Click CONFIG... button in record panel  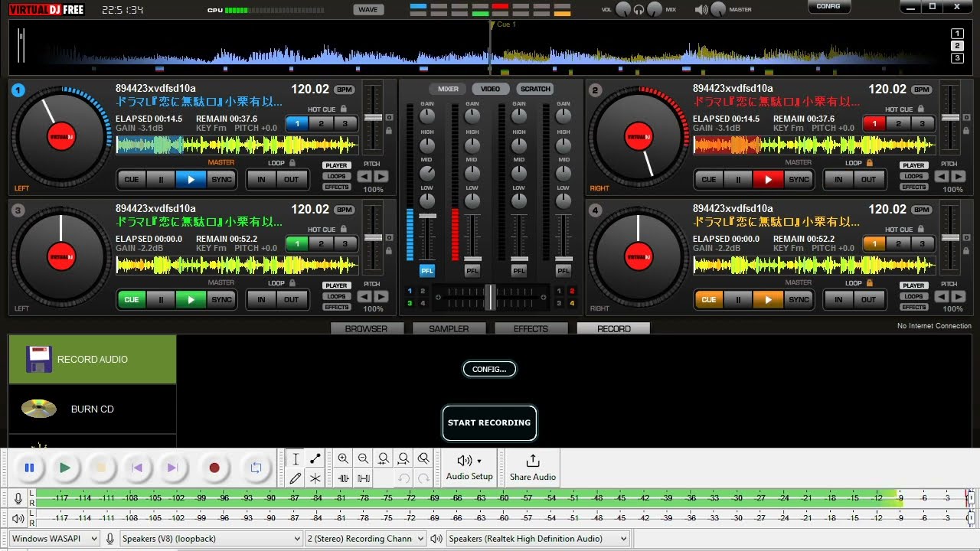(489, 370)
